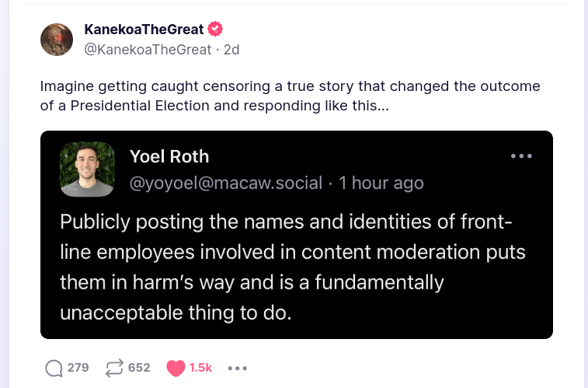This screenshot has width=588, height=388.
Task: Click the @yoyoel@macaw.social handle
Action: click(x=226, y=183)
